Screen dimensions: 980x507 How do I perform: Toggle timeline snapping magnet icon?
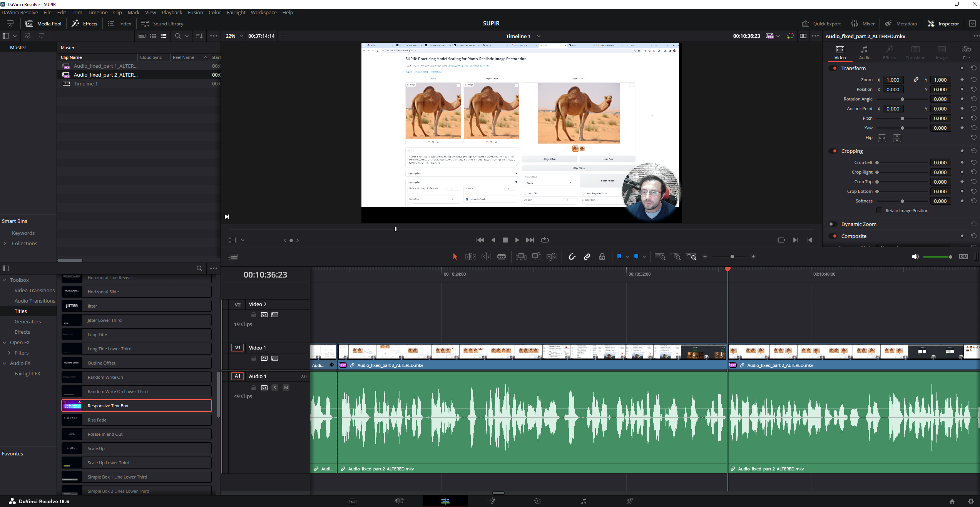[x=572, y=257]
